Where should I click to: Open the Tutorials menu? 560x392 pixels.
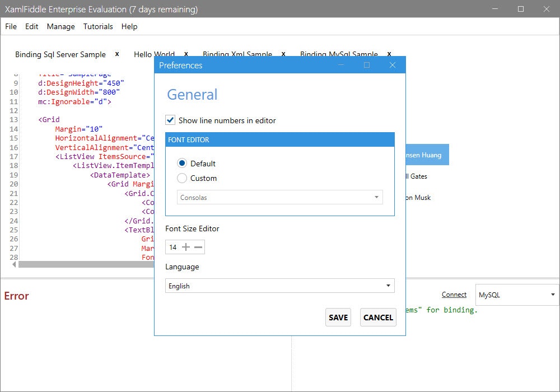(x=98, y=26)
